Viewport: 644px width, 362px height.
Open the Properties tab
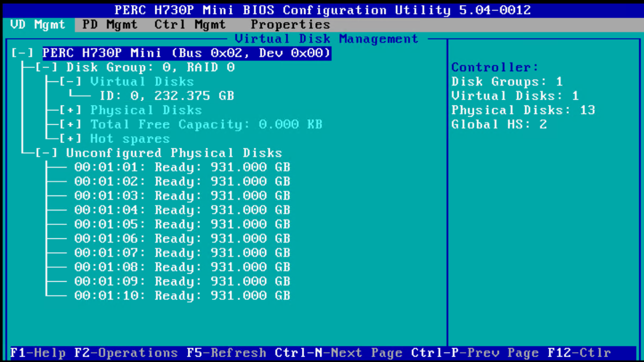click(x=290, y=25)
